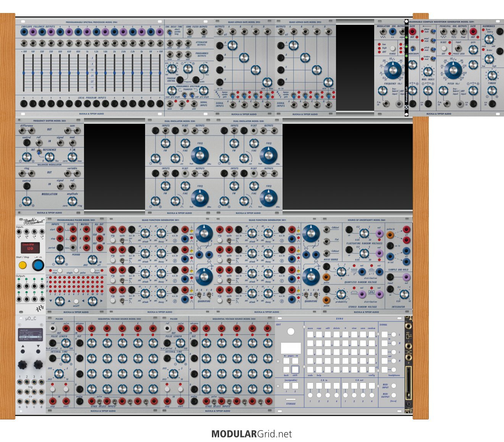Toggle the pitch mod. switch on Complex Waveform Generator

[433, 50]
